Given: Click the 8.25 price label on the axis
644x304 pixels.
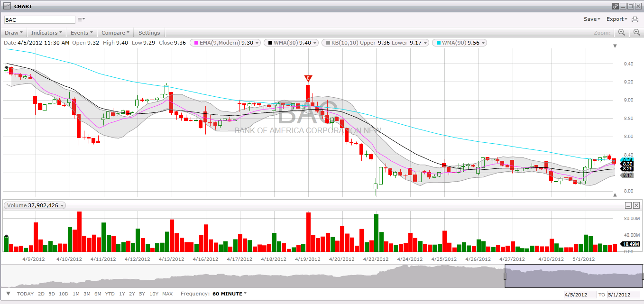Looking at the screenshot, I should pyautogui.click(x=627, y=169).
